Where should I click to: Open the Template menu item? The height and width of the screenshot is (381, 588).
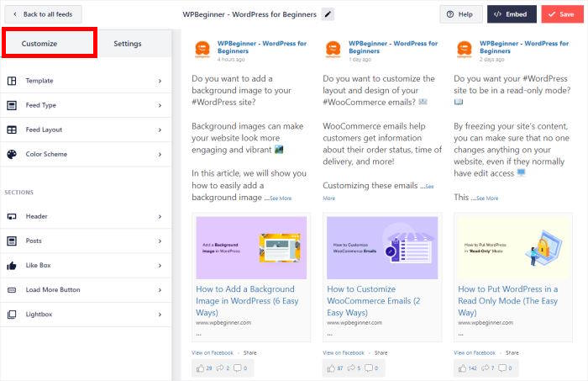[86, 81]
